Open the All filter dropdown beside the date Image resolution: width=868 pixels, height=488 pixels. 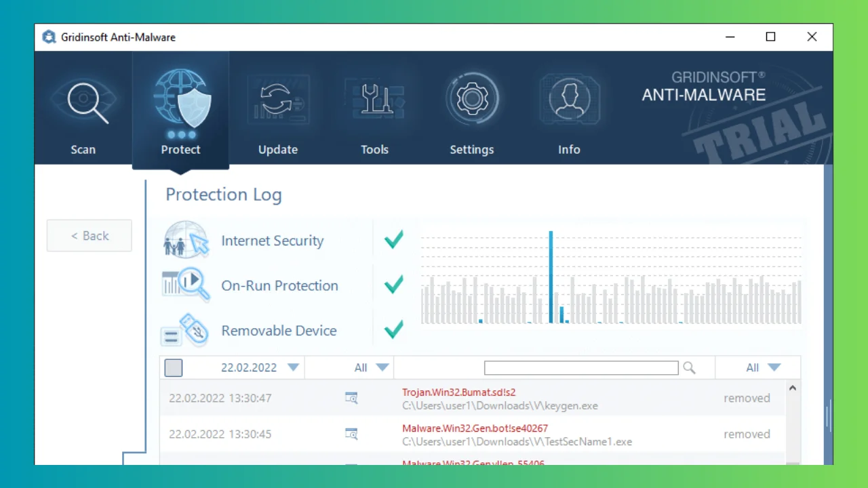(372, 367)
